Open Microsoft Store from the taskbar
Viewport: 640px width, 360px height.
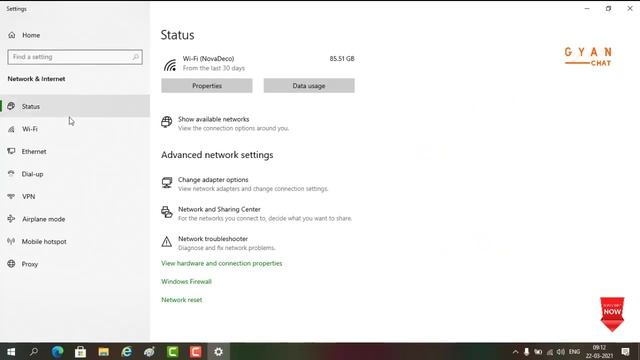click(80, 351)
